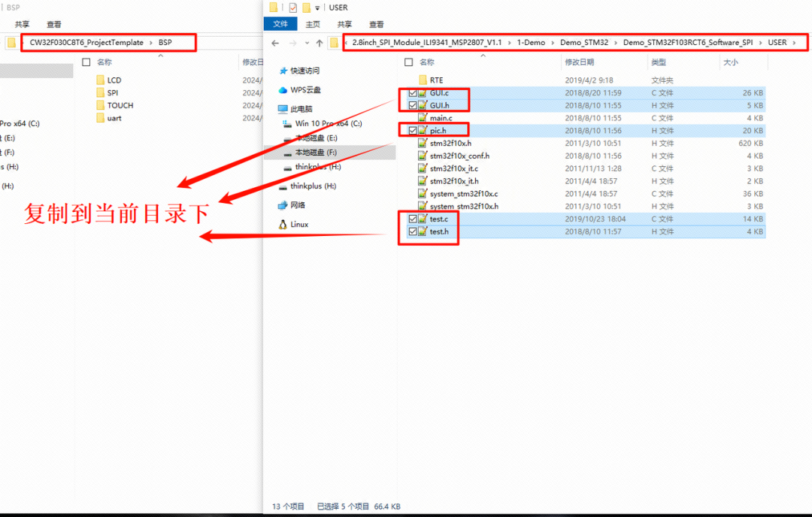This screenshot has width=812, height=517.
Task: Click Demo_STM32 in the address breadcrumb
Action: click(x=584, y=42)
